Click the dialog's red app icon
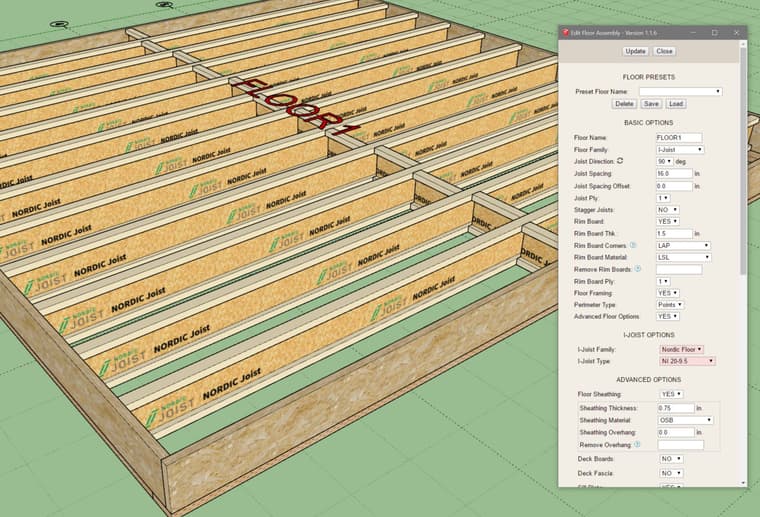Image resolution: width=760 pixels, height=517 pixels. coord(565,33)
